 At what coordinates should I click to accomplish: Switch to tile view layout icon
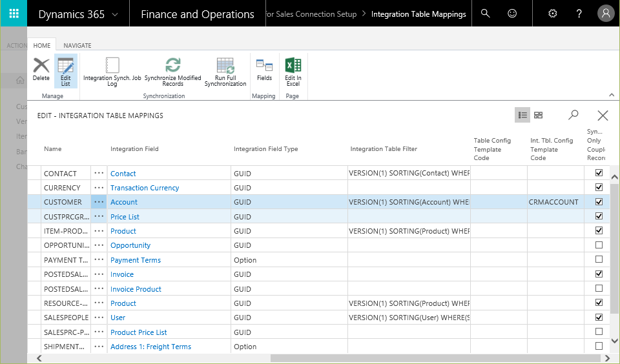point(538,115)
